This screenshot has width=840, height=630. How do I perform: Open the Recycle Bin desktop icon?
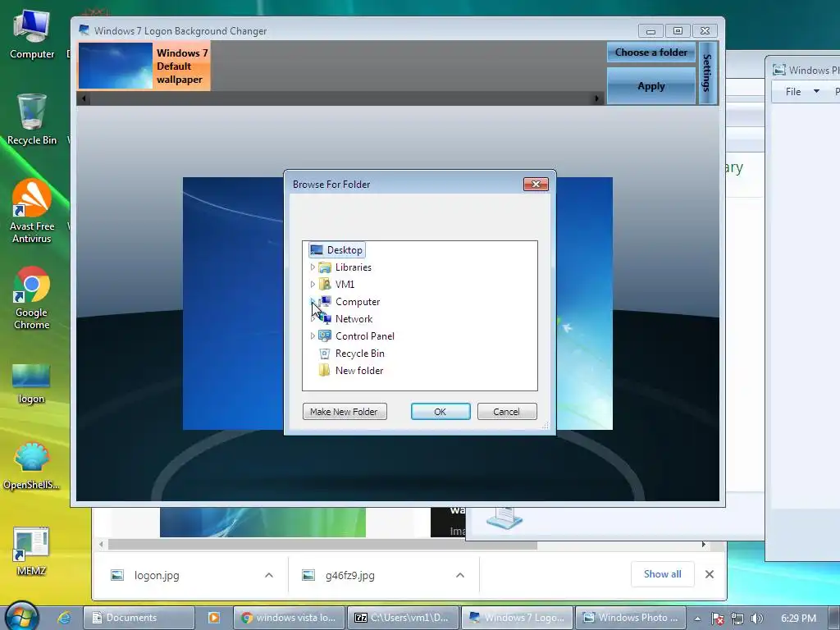pyautogui.click(x=32, y=120)
